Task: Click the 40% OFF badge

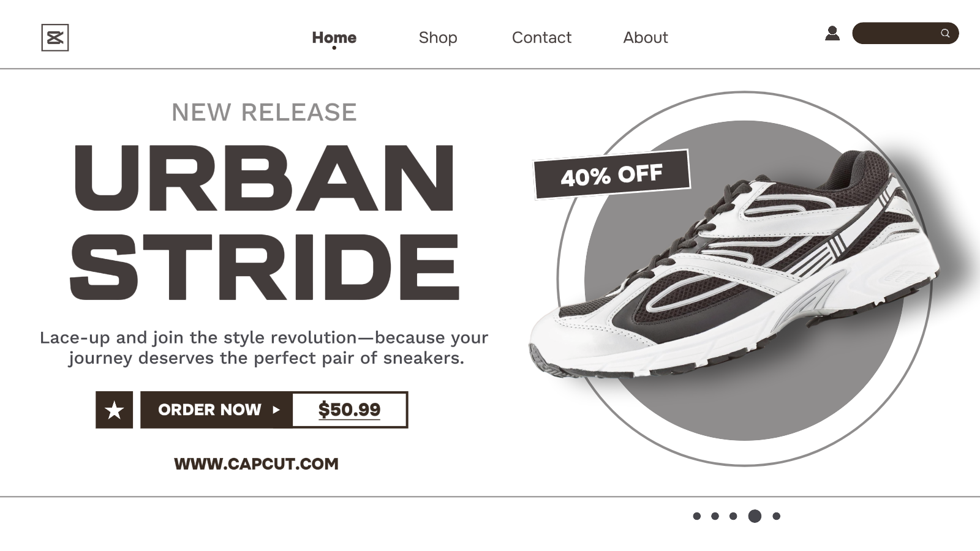Action: click(x=611, y=175)
